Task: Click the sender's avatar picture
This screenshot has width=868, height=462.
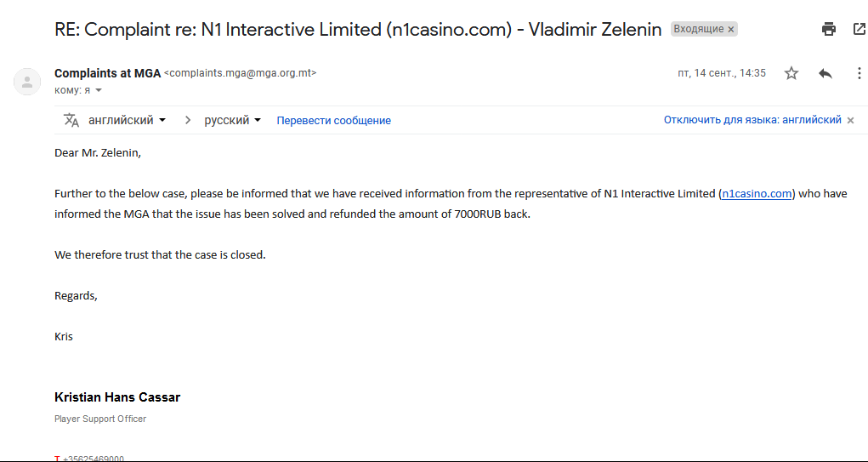Action: pos(27,82)
